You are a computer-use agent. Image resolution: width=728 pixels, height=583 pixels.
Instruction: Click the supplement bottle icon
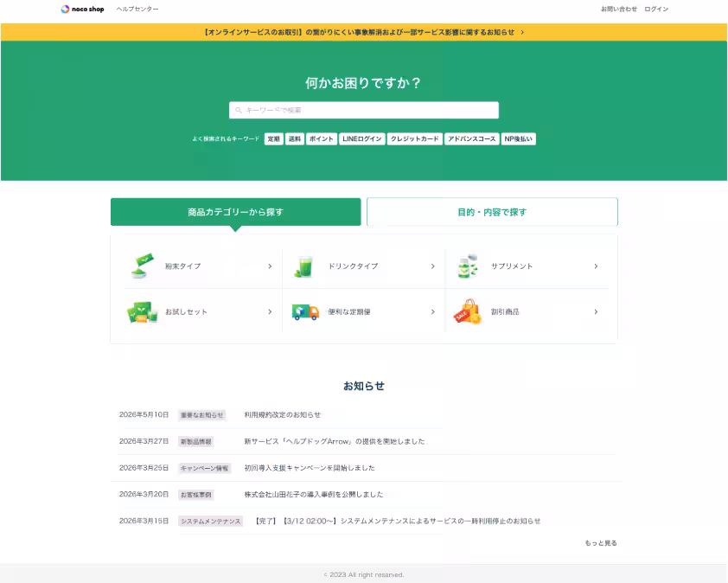(467, 266)
